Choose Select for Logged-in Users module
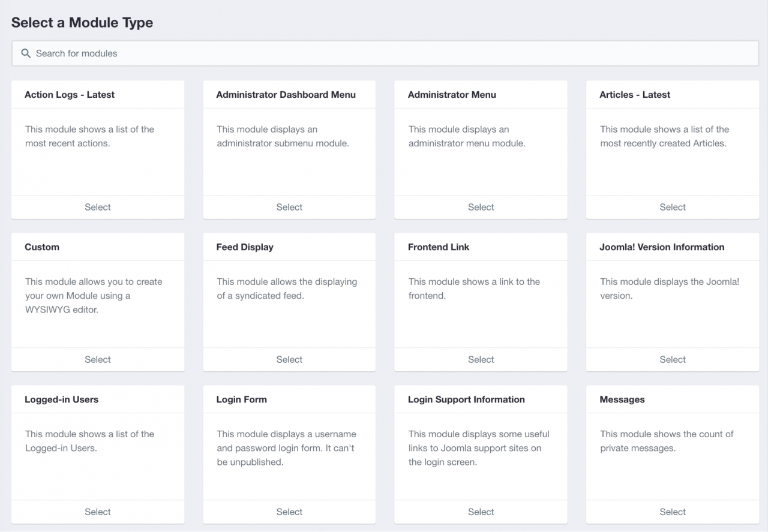 [98, 512]
